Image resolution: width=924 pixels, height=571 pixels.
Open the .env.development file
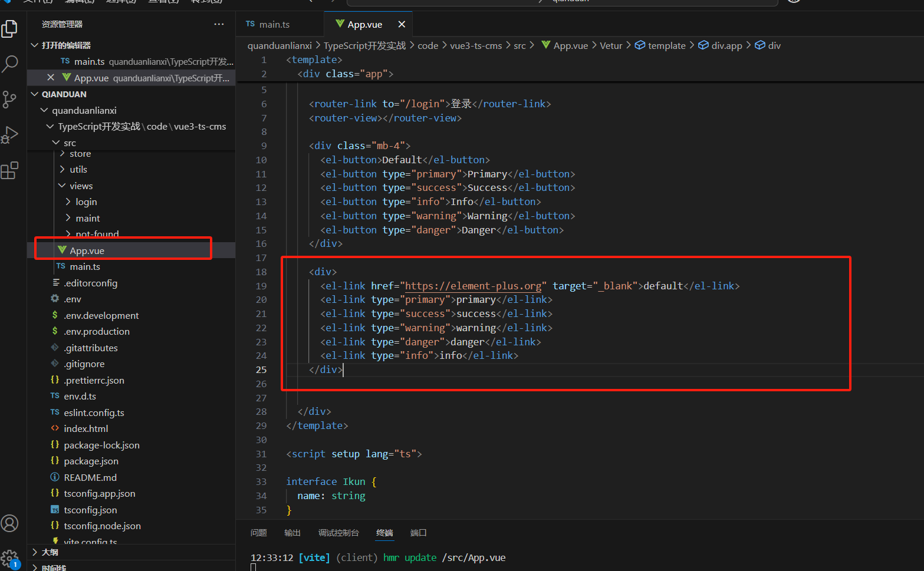coord(131,315)
